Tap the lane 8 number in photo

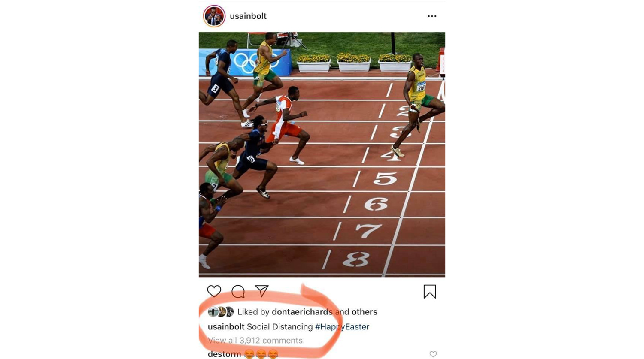click(x=356, y=259)
